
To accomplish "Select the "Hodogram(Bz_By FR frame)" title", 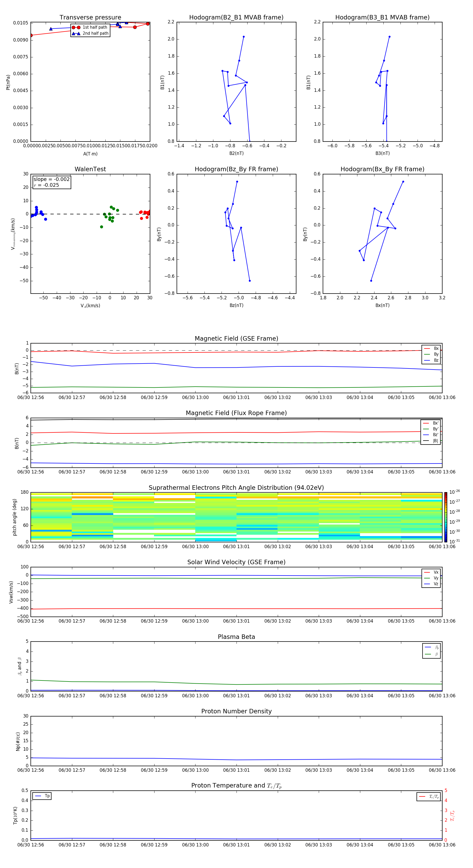I will click(x=236, y=169).
